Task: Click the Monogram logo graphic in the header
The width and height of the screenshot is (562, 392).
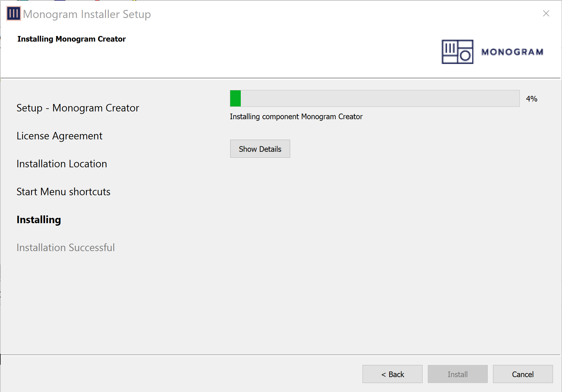Action: point(457,52)
